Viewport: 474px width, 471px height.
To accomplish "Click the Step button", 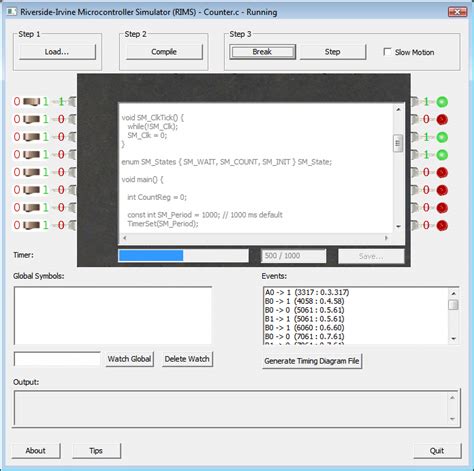I will point(333,52).
